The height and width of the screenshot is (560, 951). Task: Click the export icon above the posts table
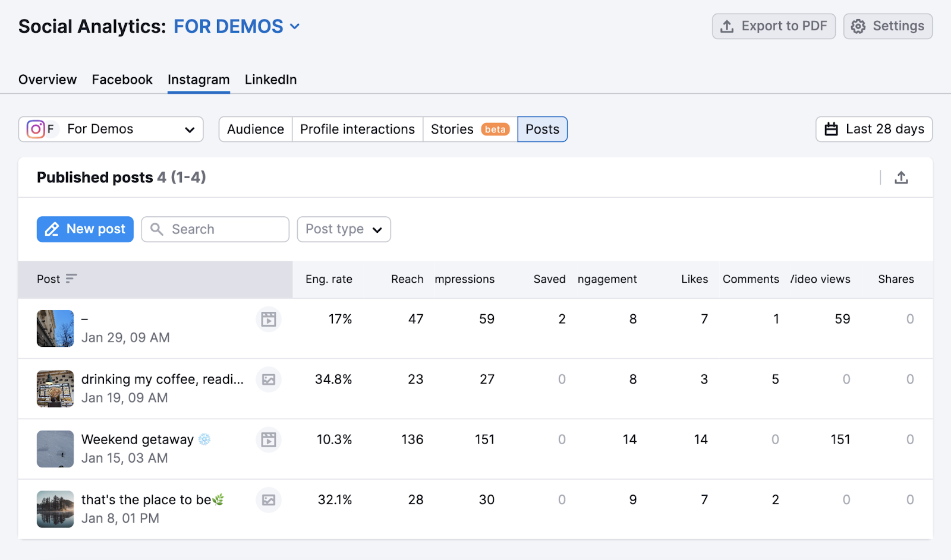point(902,177)
